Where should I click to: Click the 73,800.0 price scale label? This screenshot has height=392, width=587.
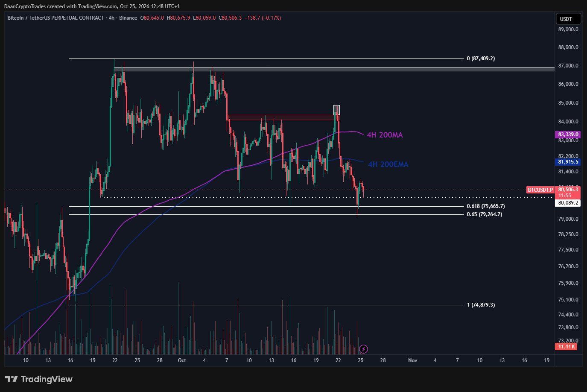click(568, 328)
